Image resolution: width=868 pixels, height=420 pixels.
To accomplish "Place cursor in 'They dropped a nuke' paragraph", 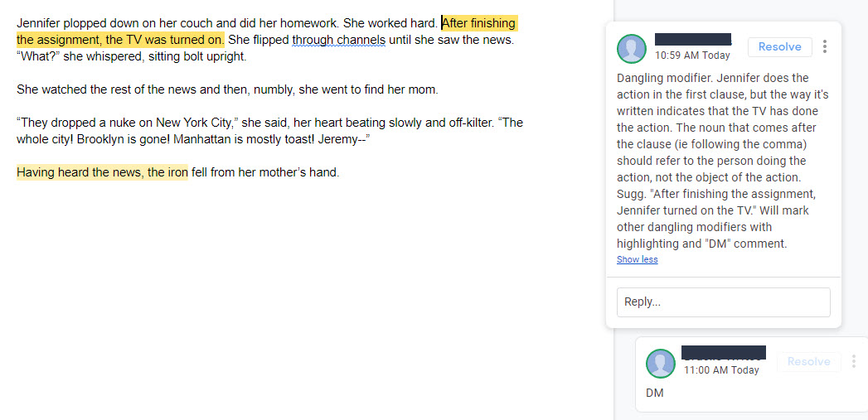I will point(269,131).
